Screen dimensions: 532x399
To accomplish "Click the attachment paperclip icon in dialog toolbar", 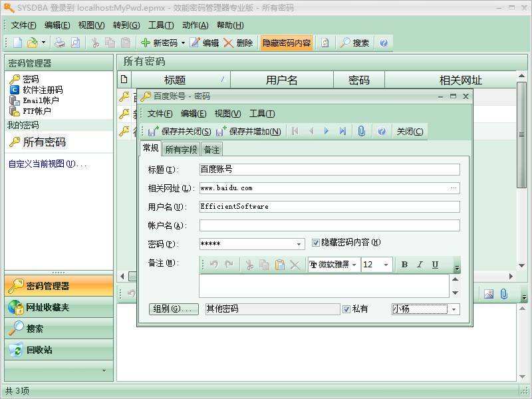I will (x=362, y=131).
